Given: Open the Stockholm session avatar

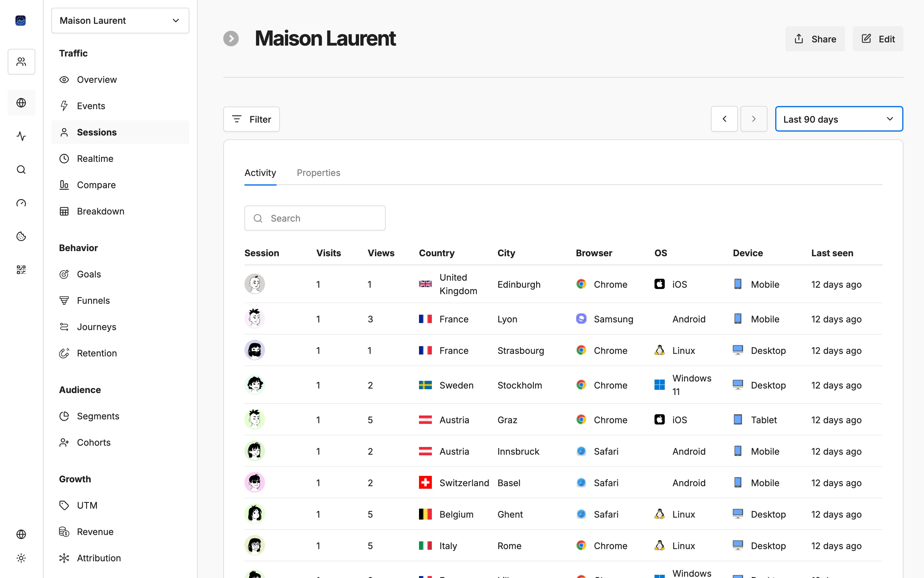Looking at the screenshot, I should click(255, 385).
